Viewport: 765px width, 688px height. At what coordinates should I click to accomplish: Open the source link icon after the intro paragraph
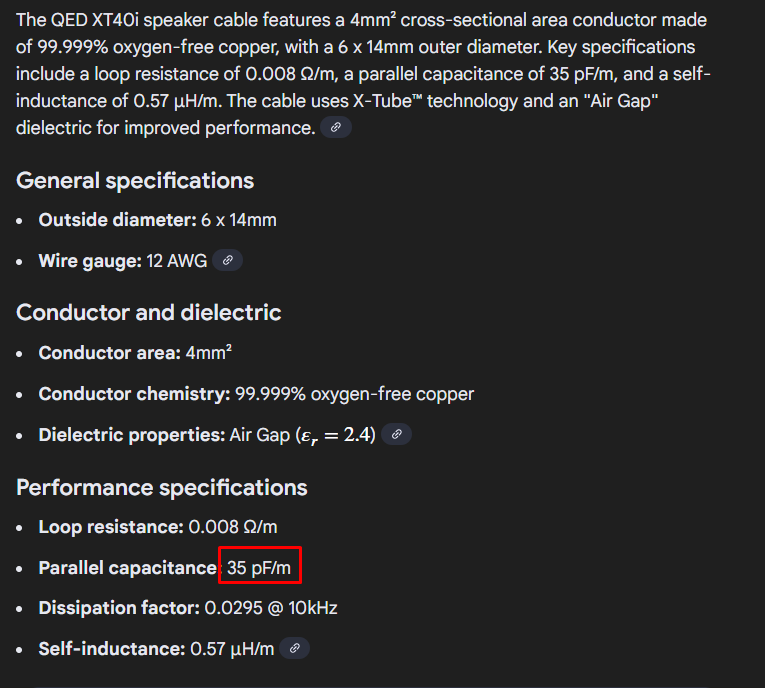click(336, 128)
